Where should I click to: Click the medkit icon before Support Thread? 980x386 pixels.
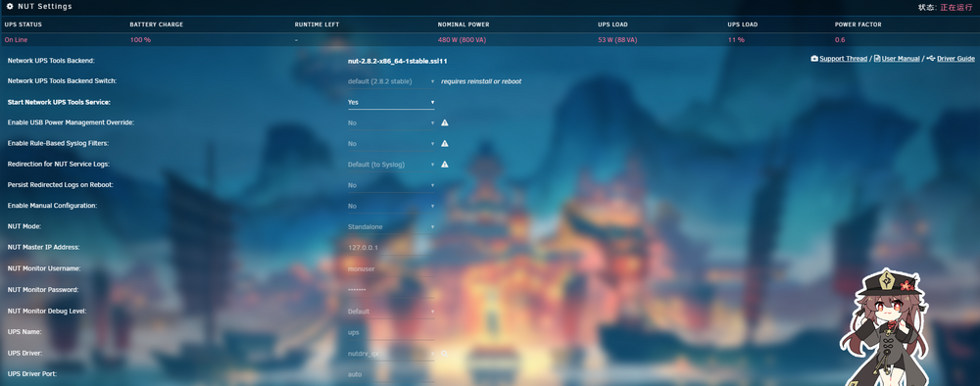coord(814,59)
